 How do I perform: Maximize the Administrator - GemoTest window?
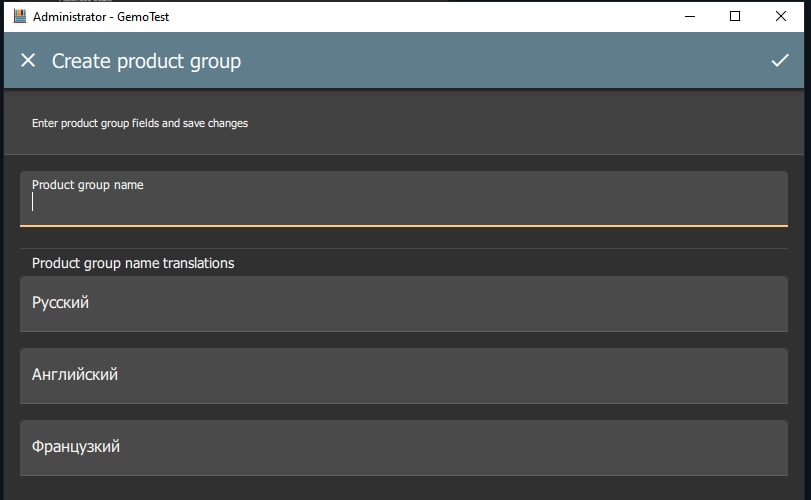coord(734,17)
